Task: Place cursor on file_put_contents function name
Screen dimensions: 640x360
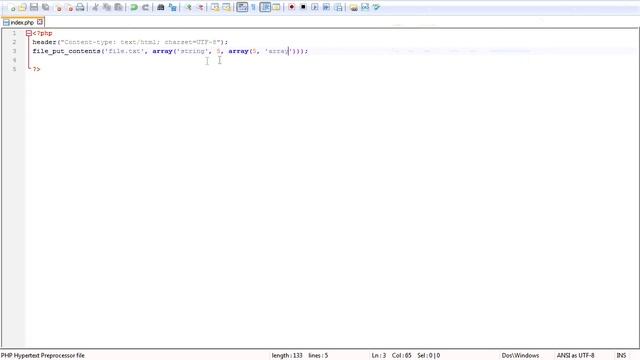Action: click(x=67, y=51)
